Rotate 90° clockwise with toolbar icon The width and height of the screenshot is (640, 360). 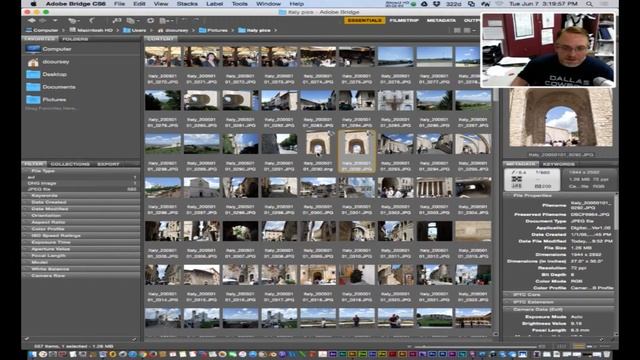(x=195, y=20)
